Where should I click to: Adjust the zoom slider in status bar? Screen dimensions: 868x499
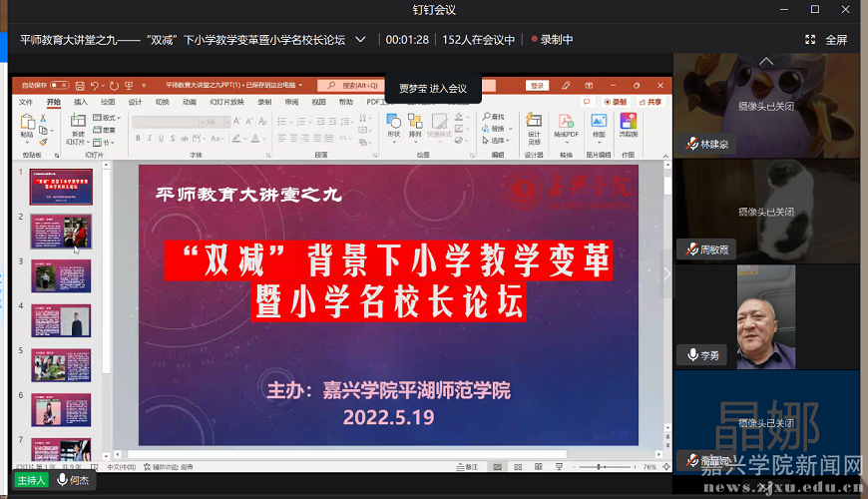point(599,467)
